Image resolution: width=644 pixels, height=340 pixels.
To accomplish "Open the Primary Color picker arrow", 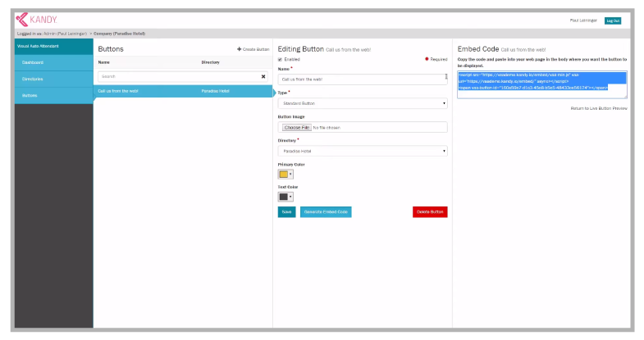I will click(x=290, y=175).
